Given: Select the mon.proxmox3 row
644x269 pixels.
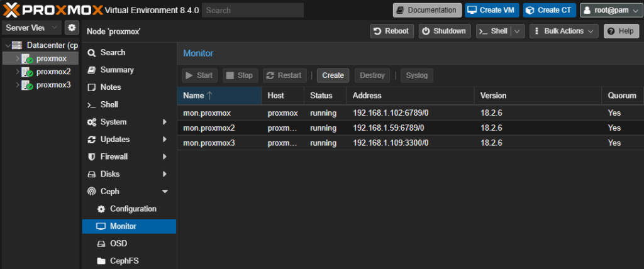Looking at the screenshot, I should coord(410,143).
